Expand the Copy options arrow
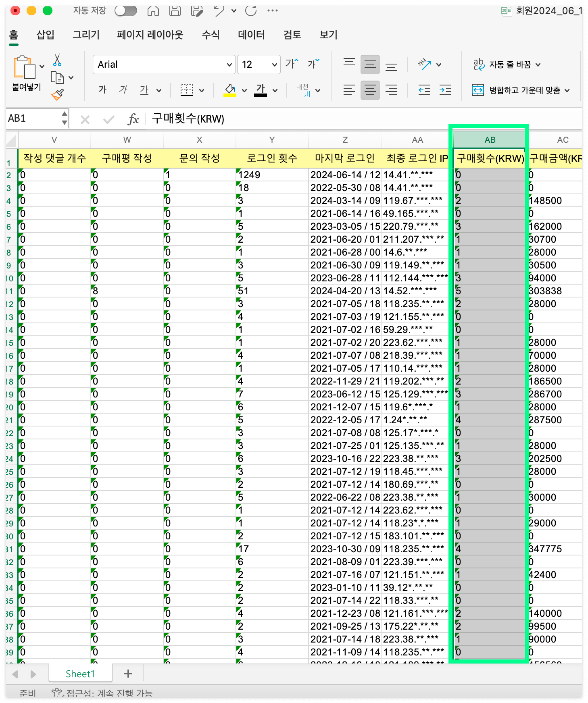The width and height of the screenshot is (588, 703). [71, 78]
